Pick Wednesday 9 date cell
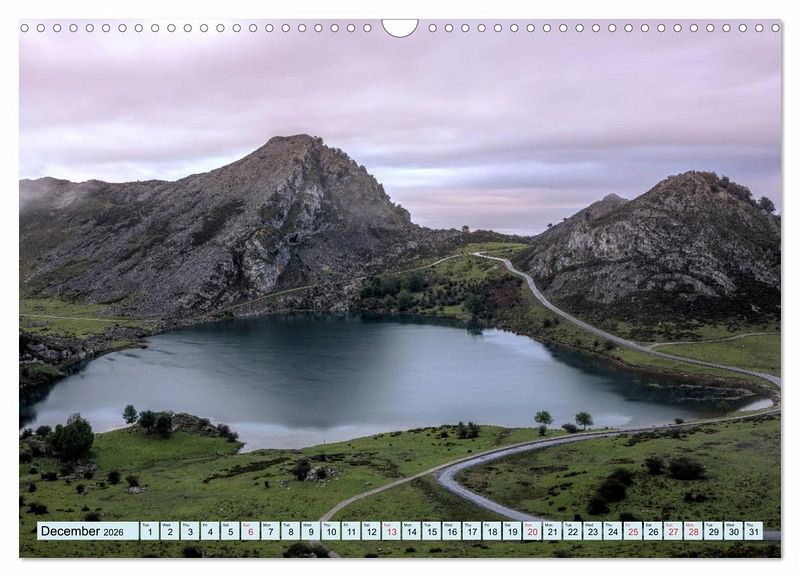Screen dimensions: 800x577 (x=311, y=531)
